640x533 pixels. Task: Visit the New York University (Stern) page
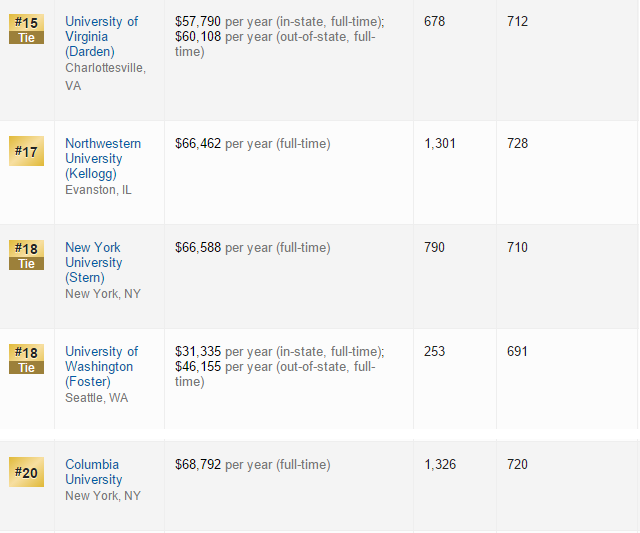click(x=92, y=262)
